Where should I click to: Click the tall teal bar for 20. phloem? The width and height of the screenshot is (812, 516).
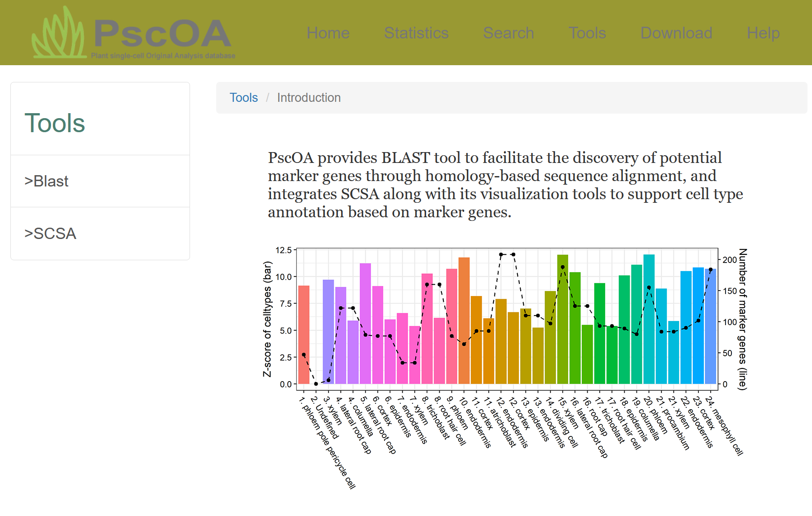(649, 326)
